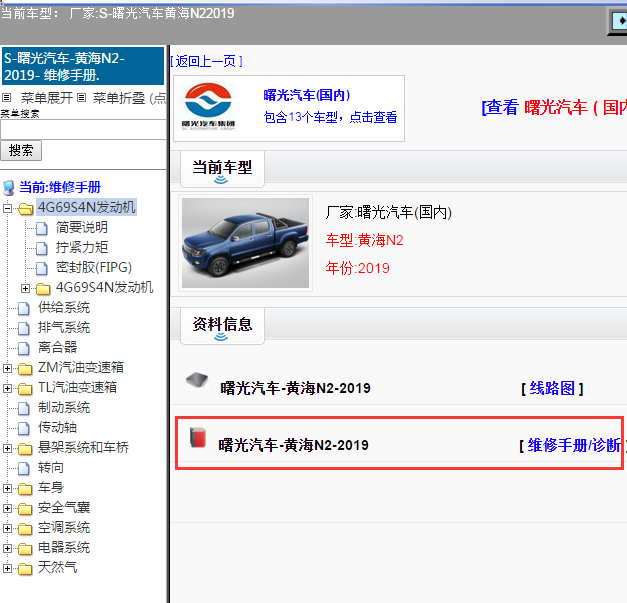Click the document icon beside 密封胶(FIPG)
Viewport: 627px width, 603px height.
click(x=42, y=268)
